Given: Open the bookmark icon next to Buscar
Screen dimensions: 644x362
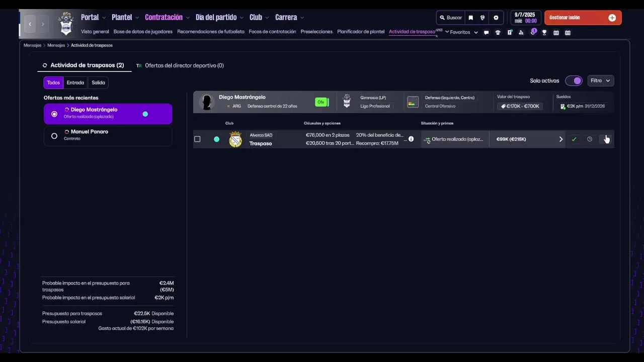Looking at the screenshot, I should click(471, 18).
